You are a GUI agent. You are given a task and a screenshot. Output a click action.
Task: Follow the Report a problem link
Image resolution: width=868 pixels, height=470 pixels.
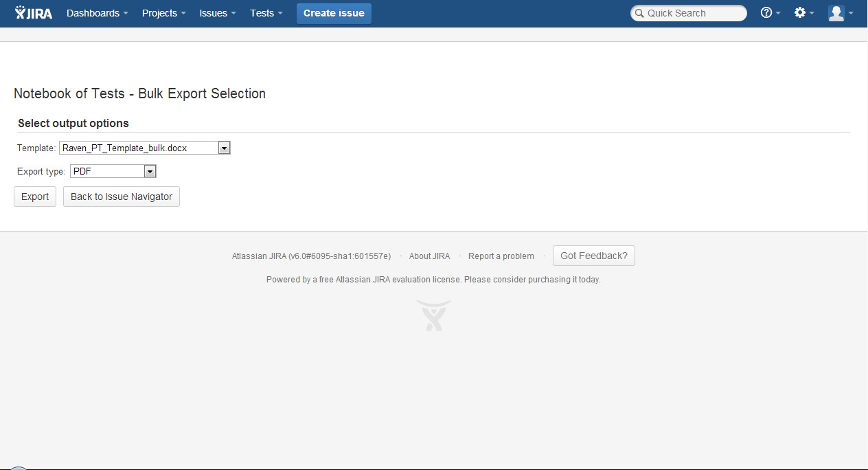[x=501, y=256]
